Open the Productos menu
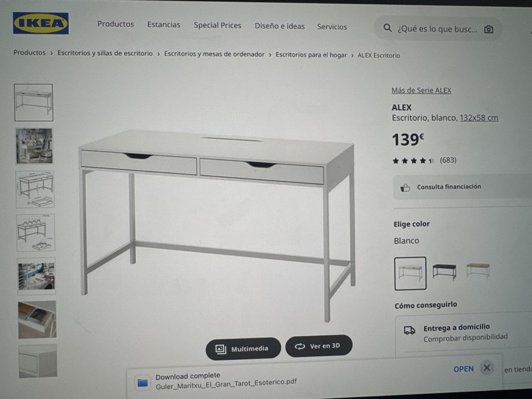 coord(116,24)
